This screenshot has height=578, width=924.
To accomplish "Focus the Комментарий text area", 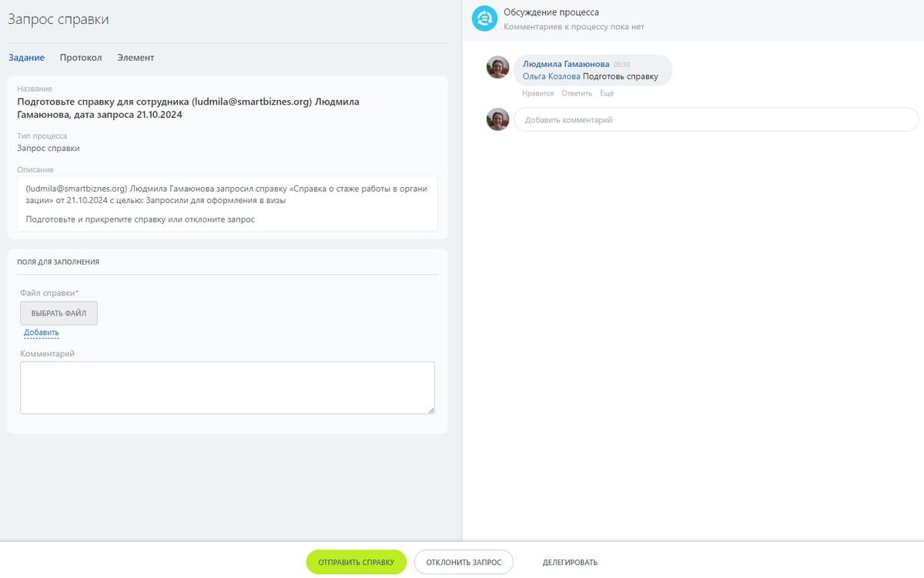I will coord(227,388).
